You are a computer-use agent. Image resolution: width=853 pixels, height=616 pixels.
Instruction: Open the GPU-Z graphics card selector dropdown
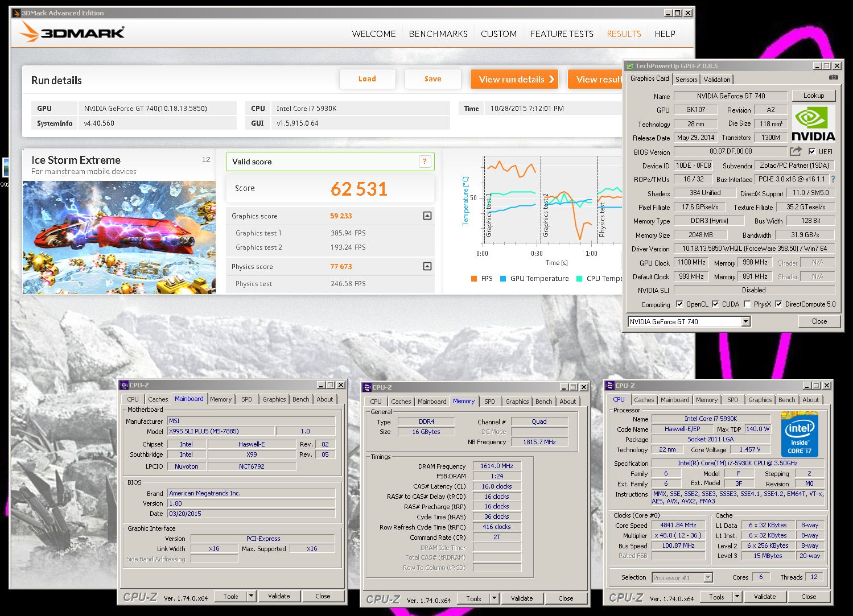(745, 322)
